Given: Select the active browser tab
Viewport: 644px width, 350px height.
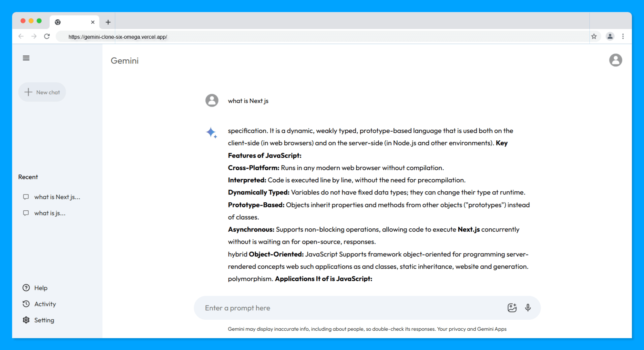Looking at the screenshot, I should coord(75,22).
